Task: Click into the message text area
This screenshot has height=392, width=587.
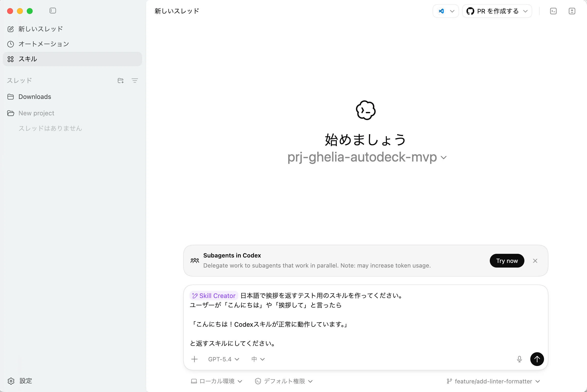Action: tap(366, 319)
